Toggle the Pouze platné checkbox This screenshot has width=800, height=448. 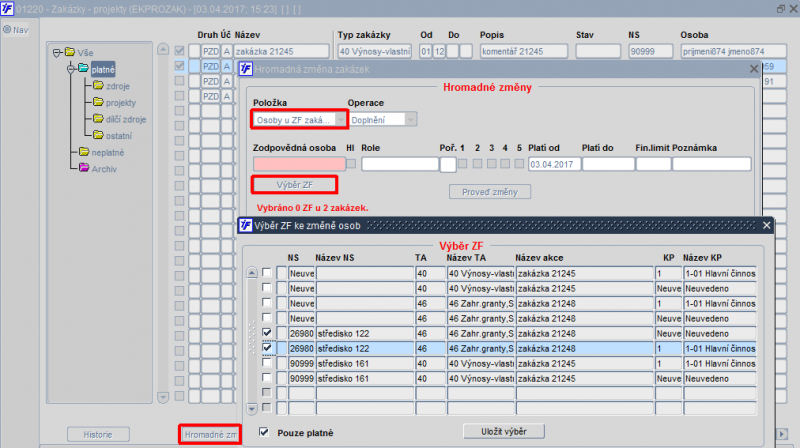tap(264, 432)
